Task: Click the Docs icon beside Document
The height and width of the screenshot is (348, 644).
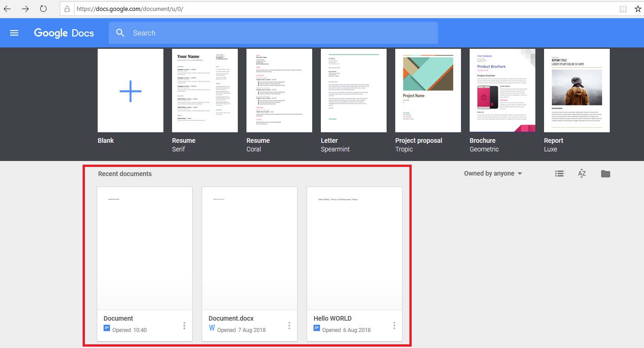Action: (x=107, y=327)
